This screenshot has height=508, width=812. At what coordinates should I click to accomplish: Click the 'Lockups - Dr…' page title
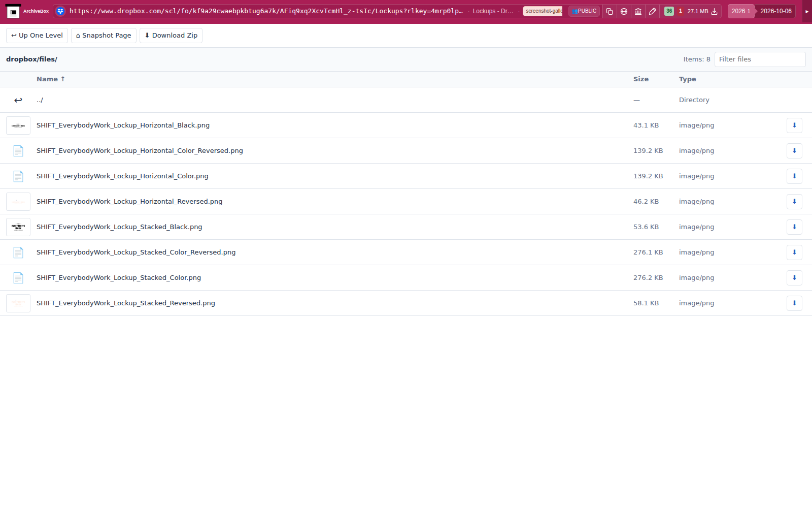click(493, 11)
